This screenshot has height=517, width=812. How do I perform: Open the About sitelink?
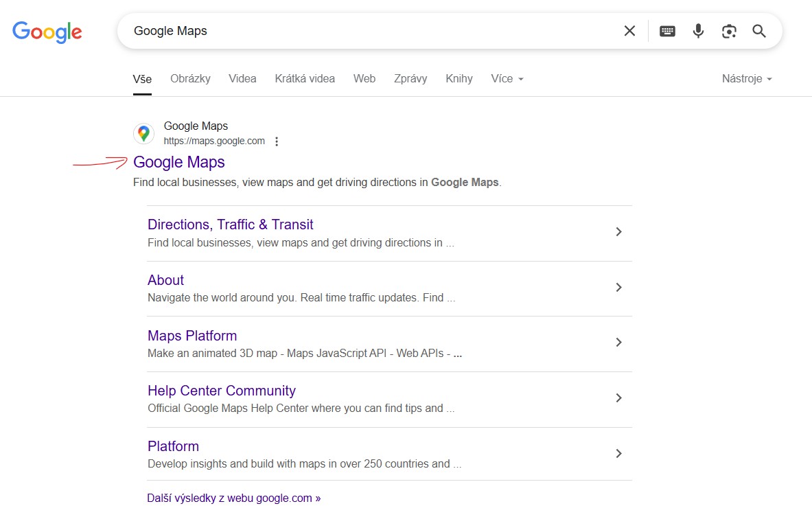[165, 279]
